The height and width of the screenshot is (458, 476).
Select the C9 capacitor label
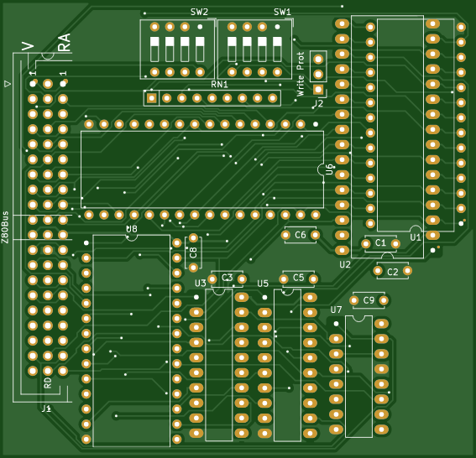(369, 300)
